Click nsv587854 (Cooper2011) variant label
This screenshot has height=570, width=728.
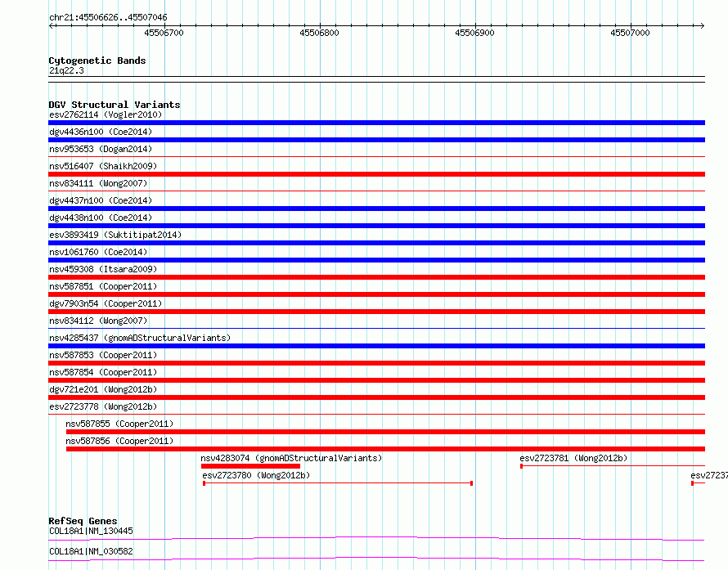(x=103, y=372)
